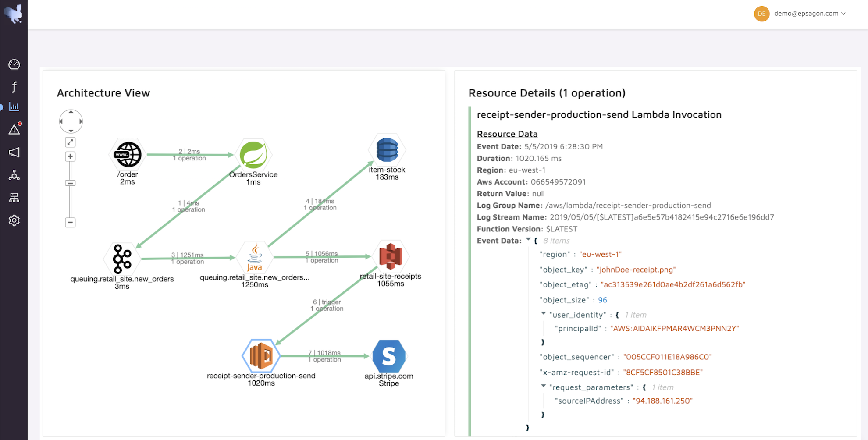
Task: Open the settings gear icon
Action: [x=14, y=220]
